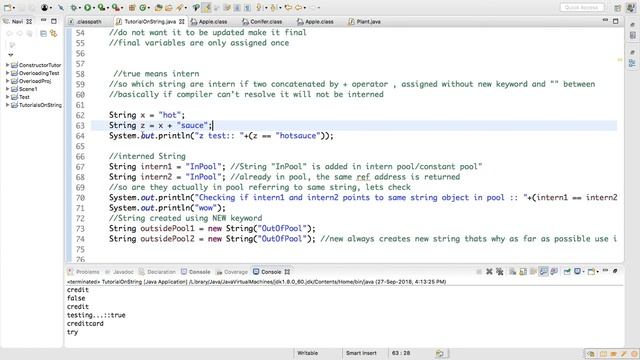Toggle Show Console on Standard Error change

coord(554,271)
